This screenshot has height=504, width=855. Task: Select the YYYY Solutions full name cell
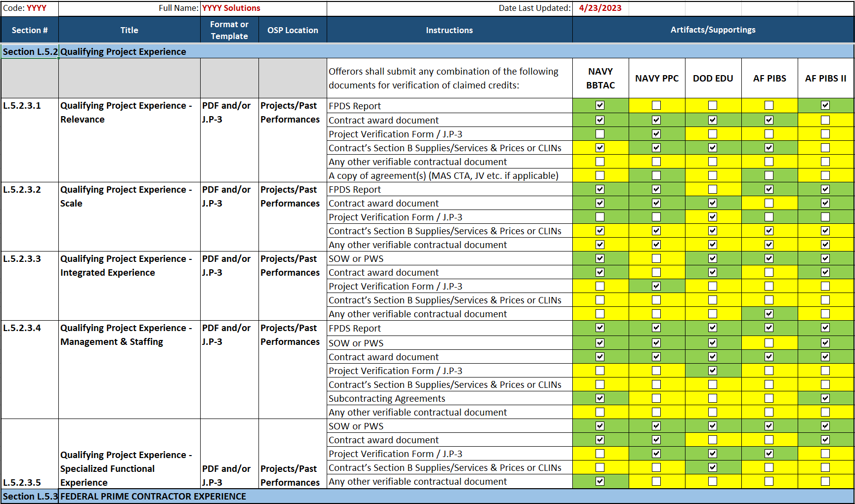263,8
